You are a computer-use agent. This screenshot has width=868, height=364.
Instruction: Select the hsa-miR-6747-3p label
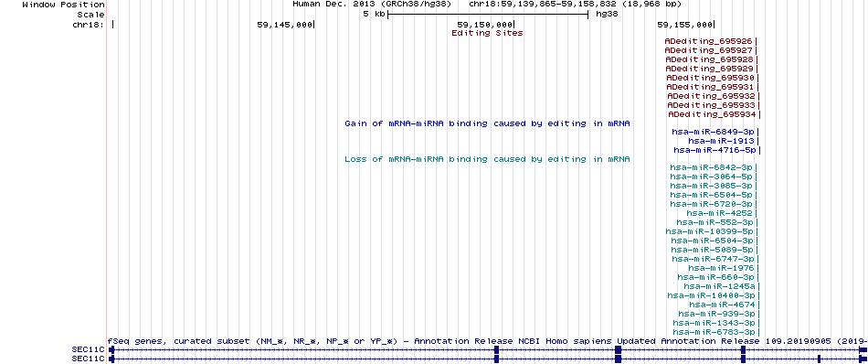tap(714, 259)
